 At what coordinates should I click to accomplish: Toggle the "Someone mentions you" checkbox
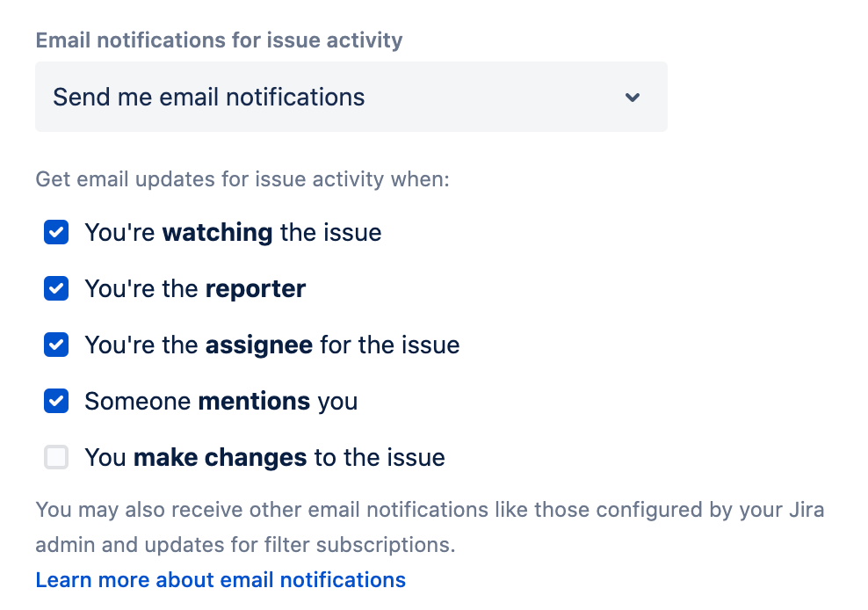tap(56, 401)
